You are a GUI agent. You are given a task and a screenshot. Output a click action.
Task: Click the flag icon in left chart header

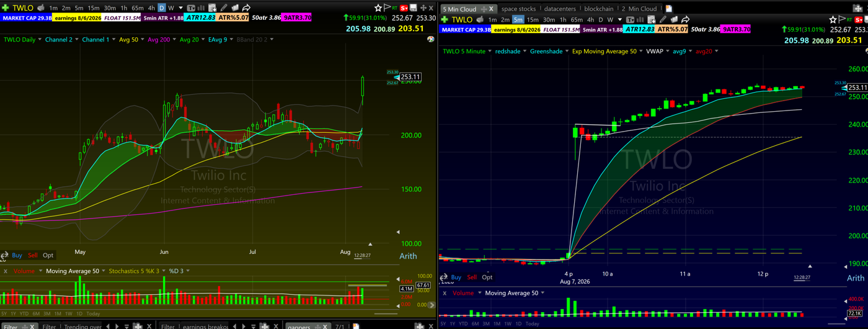(x=386, y=7)
